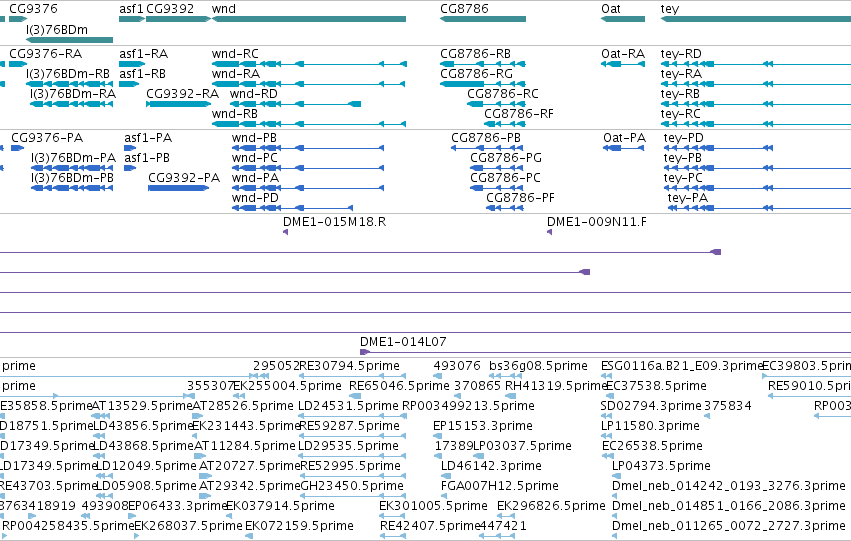The height and width of the screenshot is (541, 851).
Task: Click transcript wnd-RD
Action: tap(253, 94)
